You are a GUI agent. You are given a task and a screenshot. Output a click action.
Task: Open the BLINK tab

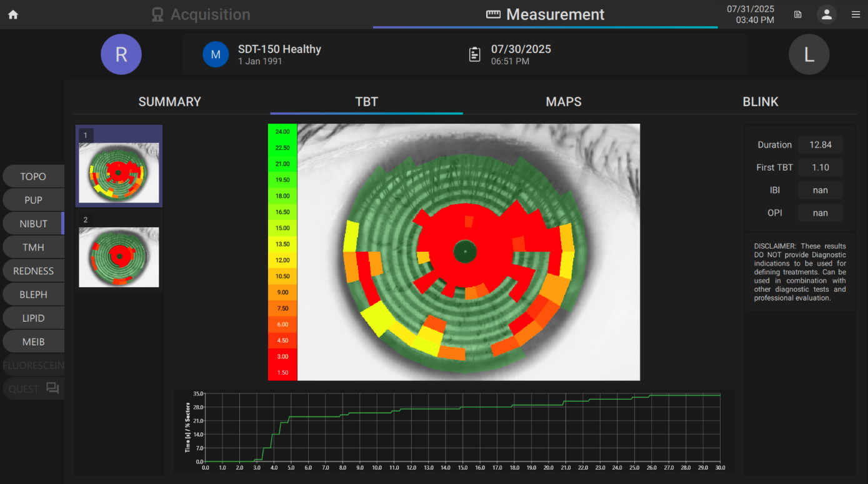[760, 102]
